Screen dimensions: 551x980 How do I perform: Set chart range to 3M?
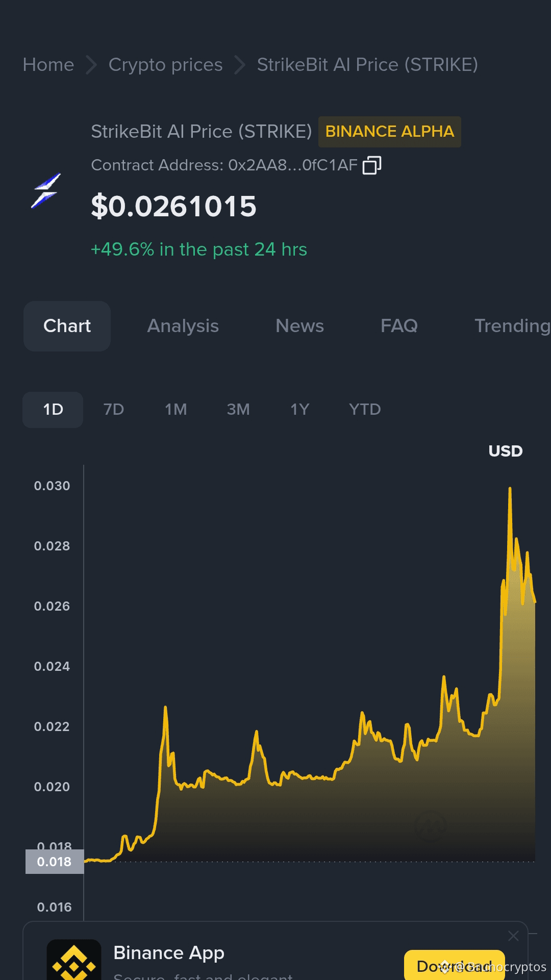point(238,410)
